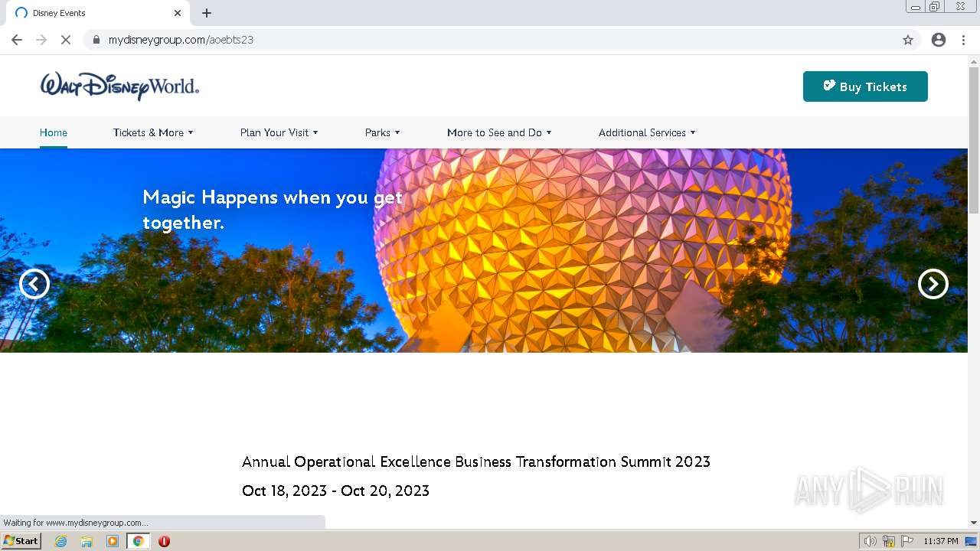The height and width of the screenshot is (551, 980).
Task: Click the browser back arrow
Action: [17, 40]
